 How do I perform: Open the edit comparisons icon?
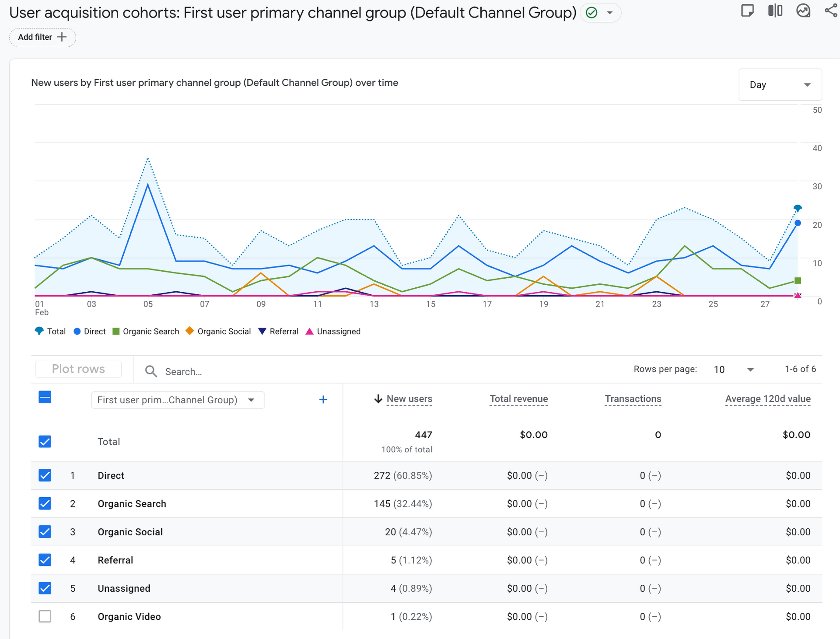tap(775, 10)
